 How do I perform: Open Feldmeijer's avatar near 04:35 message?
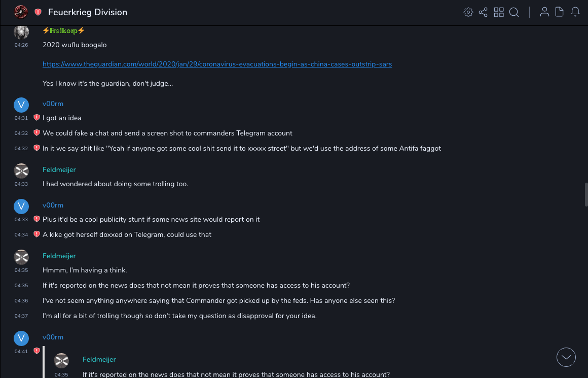point(21,257)
